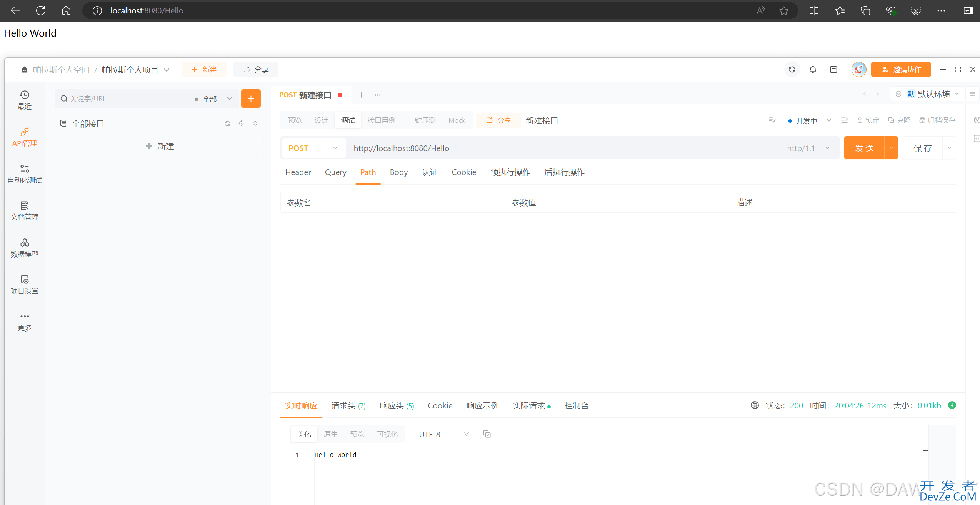Open 自动化测试 in sidebar
Viewport: 980px width, 505px height.
(25, 174)
